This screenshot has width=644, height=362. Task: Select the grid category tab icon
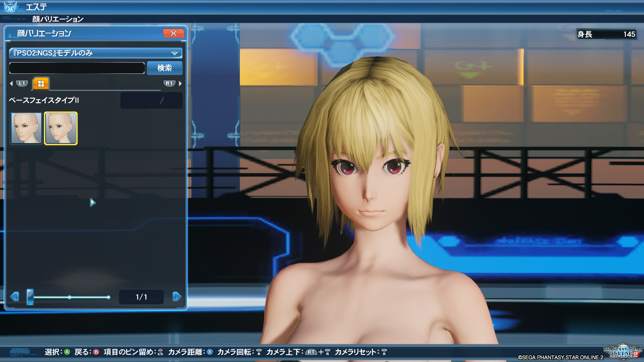coord(41,84)
